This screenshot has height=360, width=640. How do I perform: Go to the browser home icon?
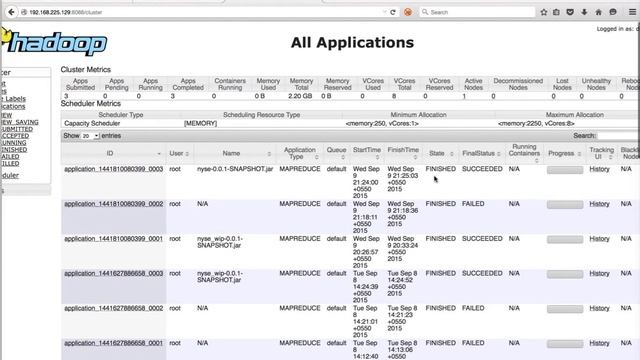(x=598, y=12)
